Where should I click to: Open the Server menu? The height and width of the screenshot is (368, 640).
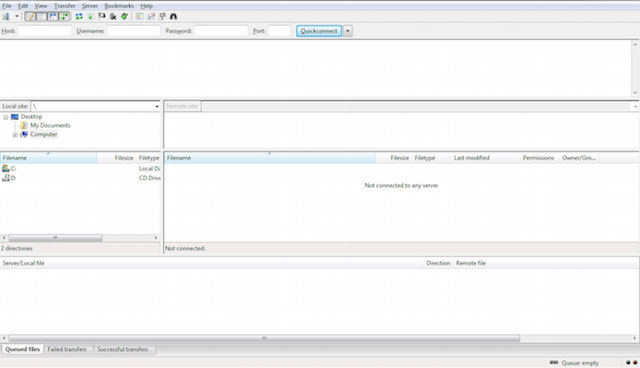90,6
